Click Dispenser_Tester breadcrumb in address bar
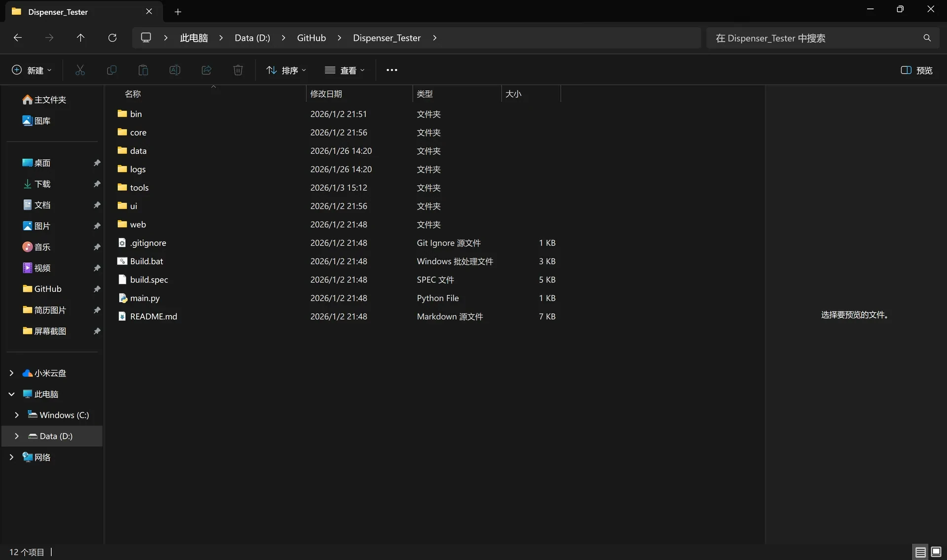The width and height of the screenshot is (947, 560). coord(387,38)
